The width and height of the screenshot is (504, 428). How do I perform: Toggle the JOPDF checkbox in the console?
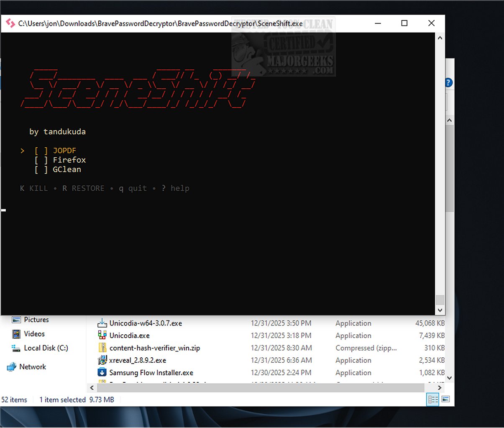[x=41, y=151]
